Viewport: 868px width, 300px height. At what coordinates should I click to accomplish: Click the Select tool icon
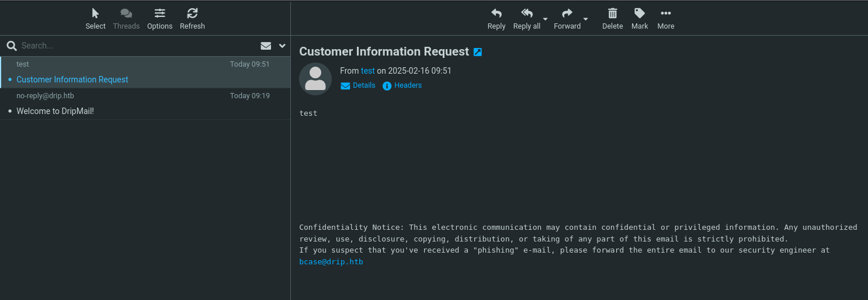tap(95, 14)
